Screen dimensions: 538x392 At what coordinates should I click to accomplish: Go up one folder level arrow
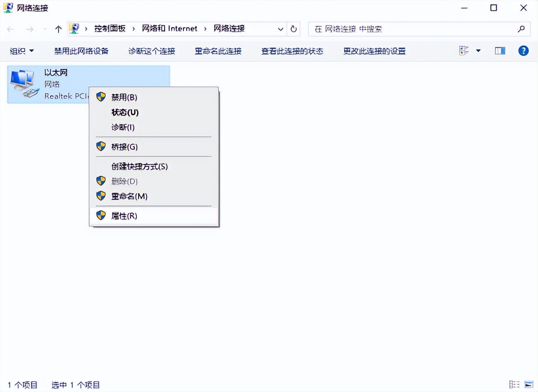pos(58,29)
